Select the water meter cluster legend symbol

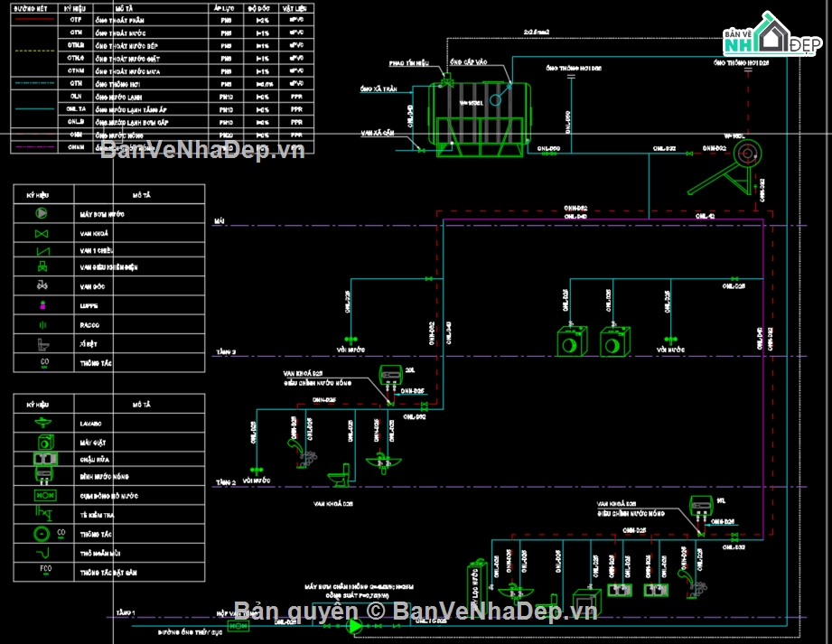(x=44, y=495)
